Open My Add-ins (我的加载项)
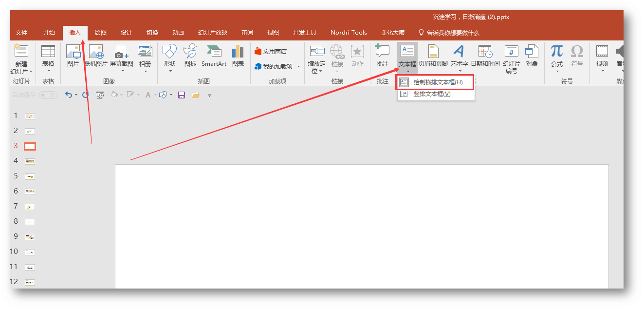The width and height of the screenshot is (644, 309). pyautogui.click(x=274, y=67)
